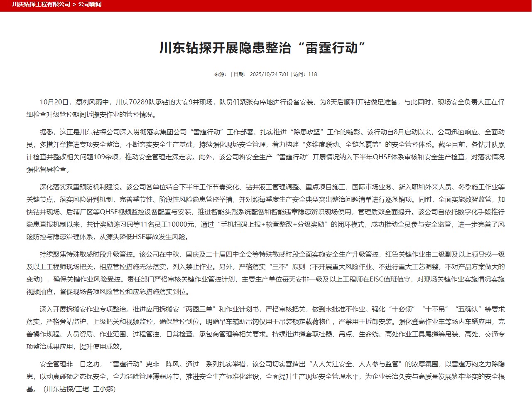
Task: Go to the 公司新闻 breadcrumb section
Action: 90,5
